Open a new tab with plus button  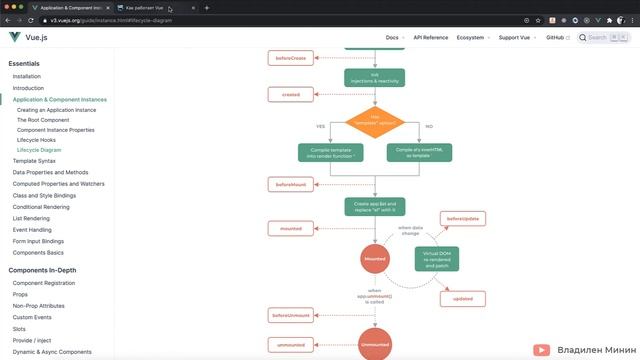[x=207, y=8]
